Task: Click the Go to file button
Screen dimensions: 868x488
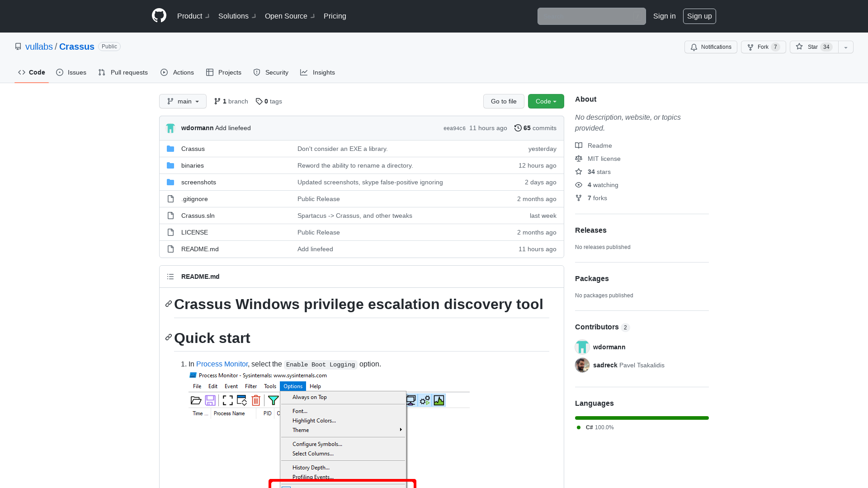Action: [x=504, y=101]
